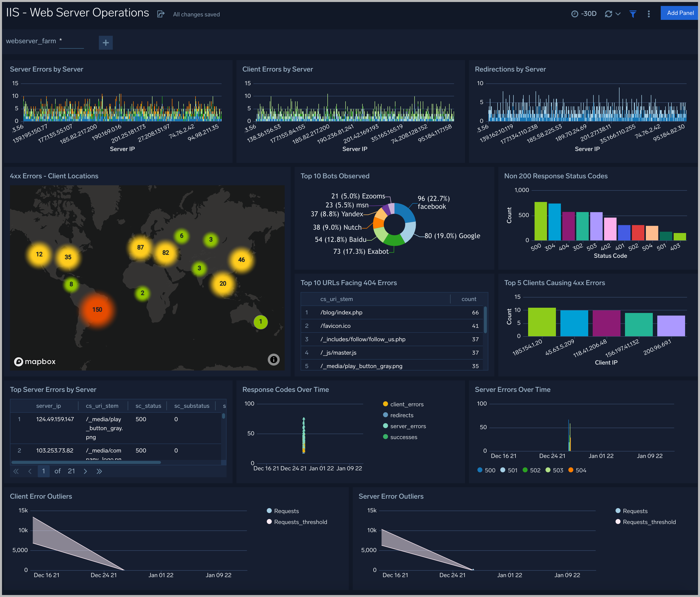Click the Add Panel button
The height and width of the screenshot is (597, 700).
pos(680,13)
